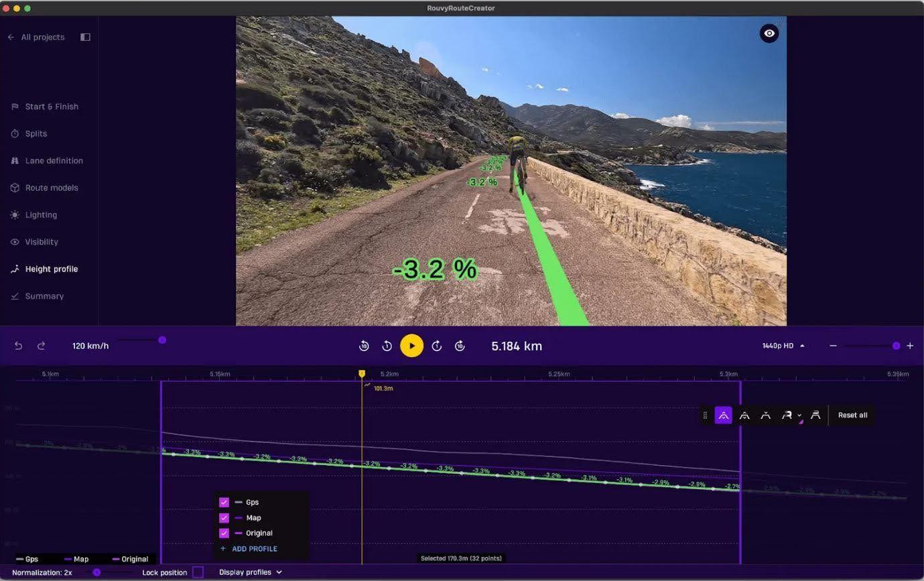The width and height of the screenshot is (924, 581).
Task: Adjust the video zoom slider on the right
Action: (896, 346)
